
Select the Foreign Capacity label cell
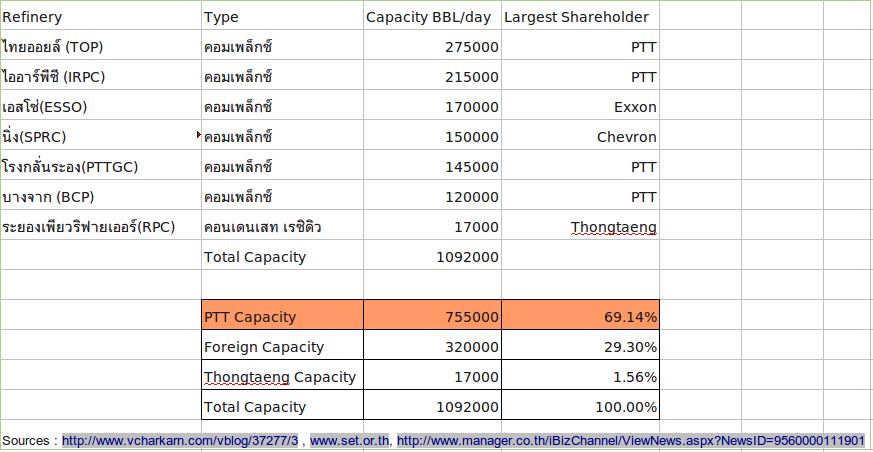point(282,347)
